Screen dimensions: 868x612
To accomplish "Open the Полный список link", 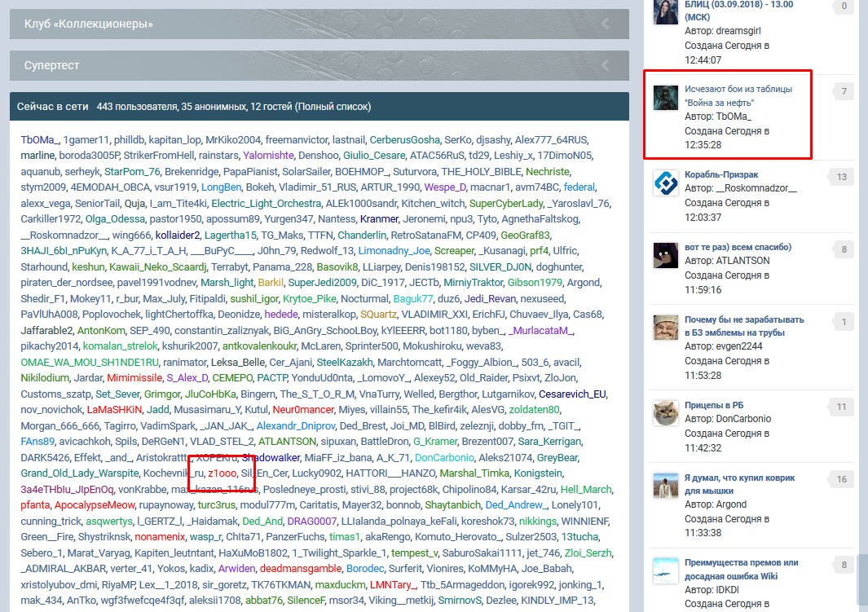I will coord(334,107).
